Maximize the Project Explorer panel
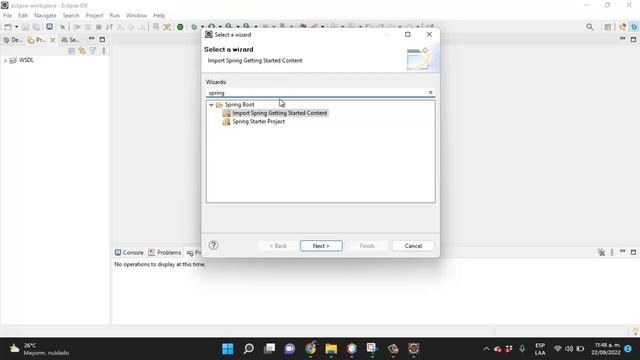This screenshot has height=360, width=640. point(102,40)
